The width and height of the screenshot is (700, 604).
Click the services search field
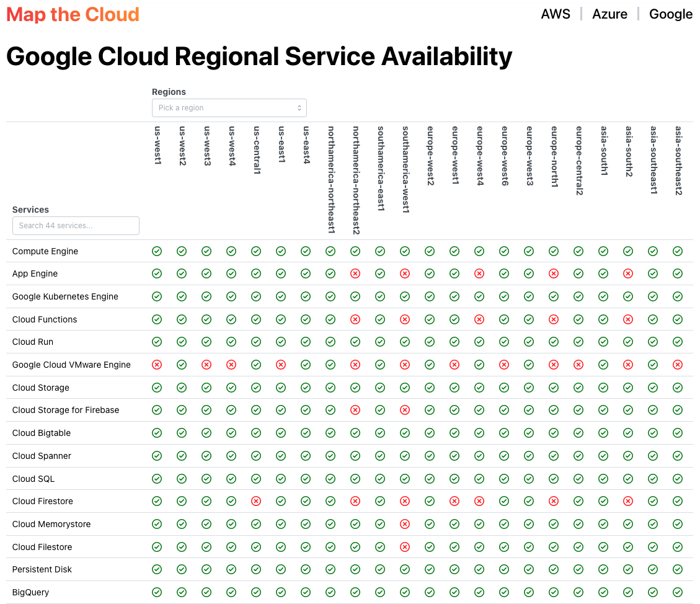[x=76, y=225]
